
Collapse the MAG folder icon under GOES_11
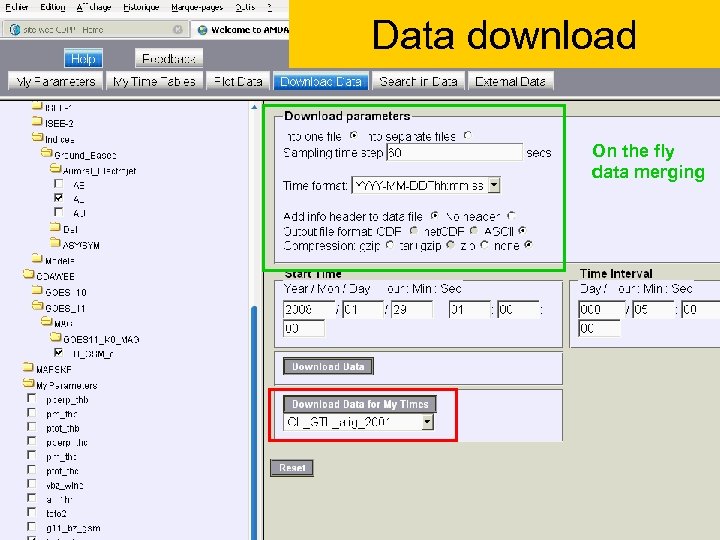click(46, 321)
